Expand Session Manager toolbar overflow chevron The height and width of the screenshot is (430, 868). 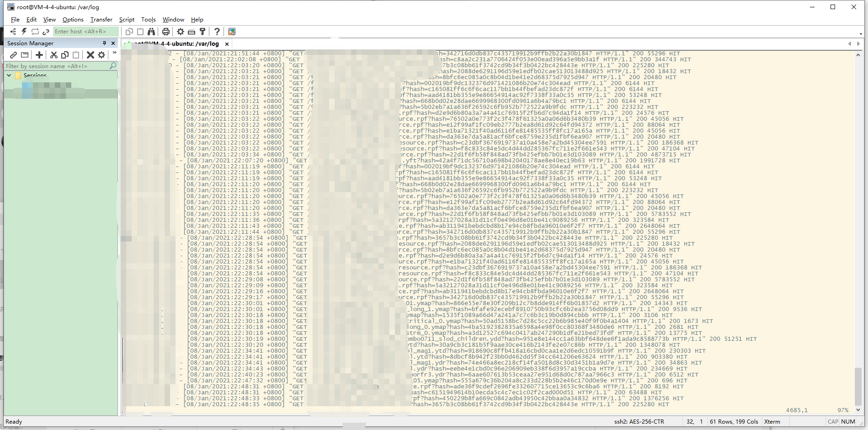[x=114, y=53]
